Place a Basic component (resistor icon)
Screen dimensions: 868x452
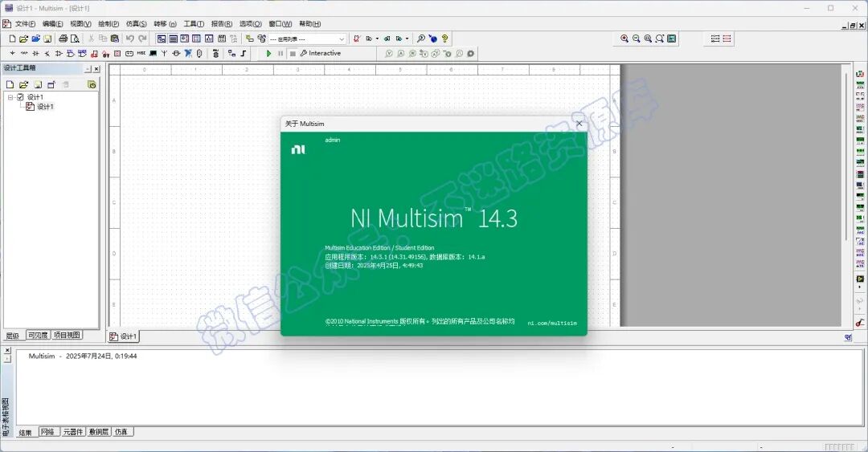[24, 54]
